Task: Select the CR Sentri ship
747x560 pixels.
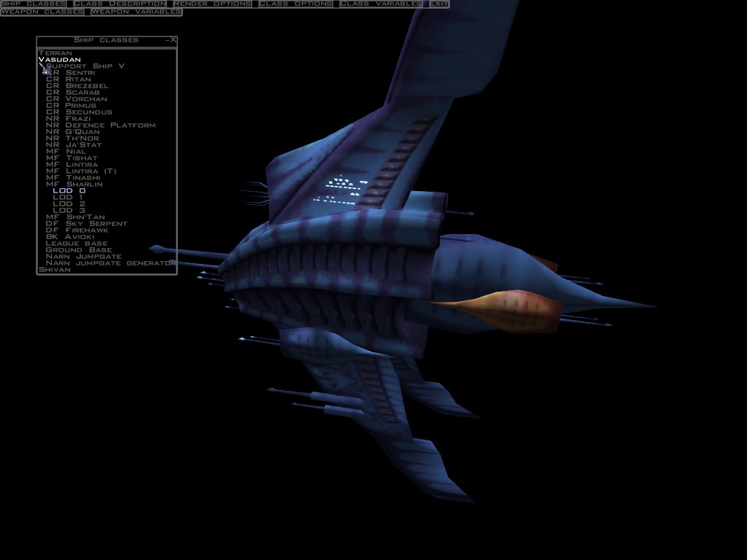Action: [x=71, y=73]
